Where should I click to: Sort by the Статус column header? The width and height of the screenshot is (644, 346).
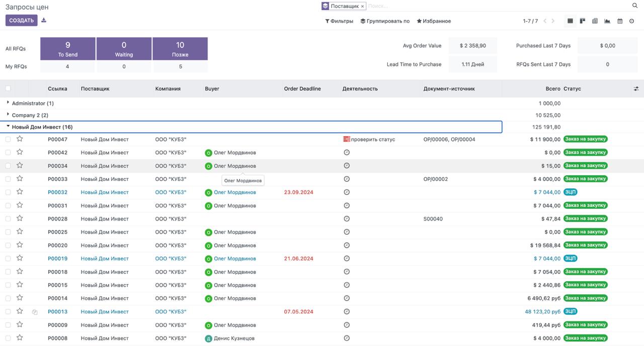(572, 89)
